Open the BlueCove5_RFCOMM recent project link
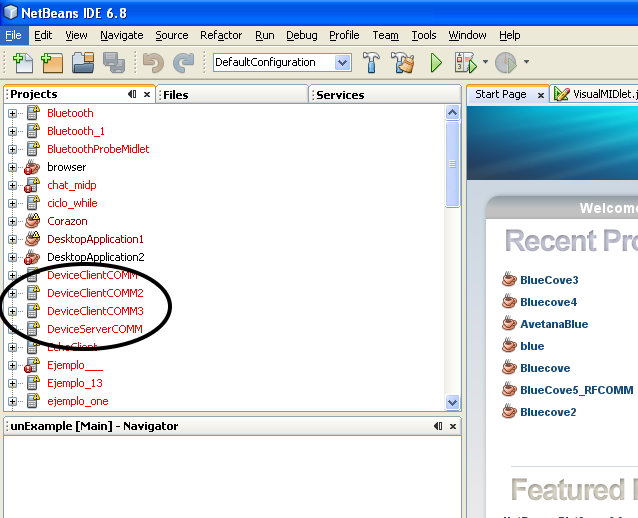This screenshot has width=638, height=518. tap(577, 390)
